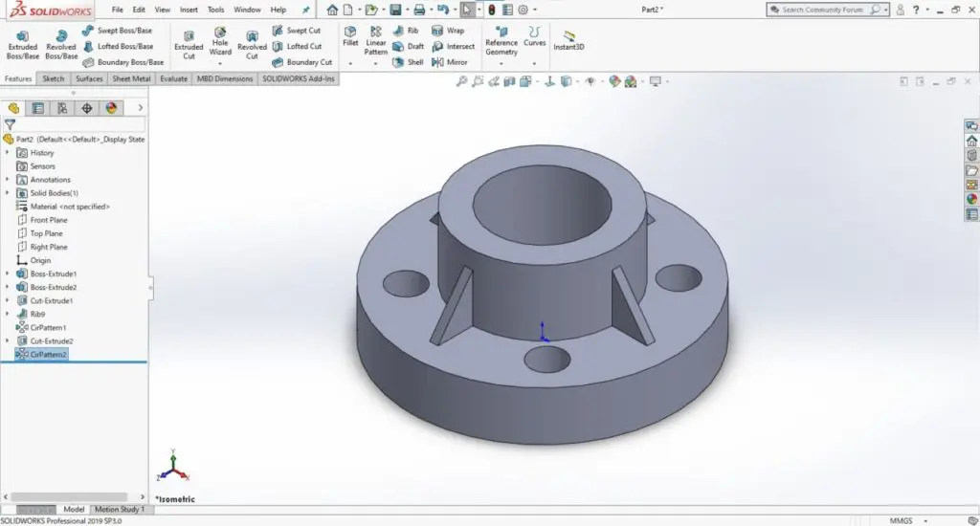
Task: Switch to the Motion Study 1 tab
Action: point(120,510)
